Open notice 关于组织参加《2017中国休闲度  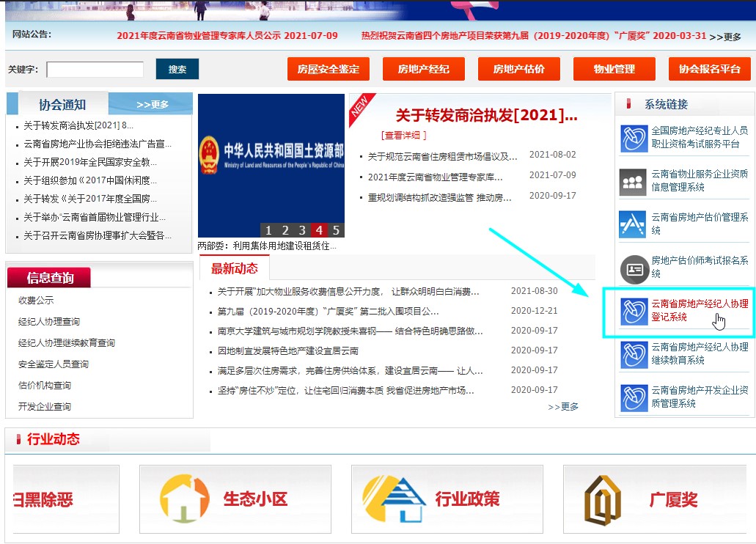[90, 180]
